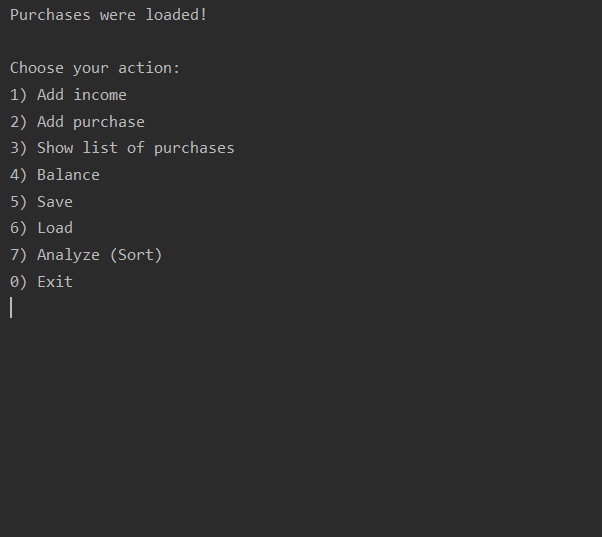Pick the "Balance" option text
602x537 pixels.
coord(68,175)
